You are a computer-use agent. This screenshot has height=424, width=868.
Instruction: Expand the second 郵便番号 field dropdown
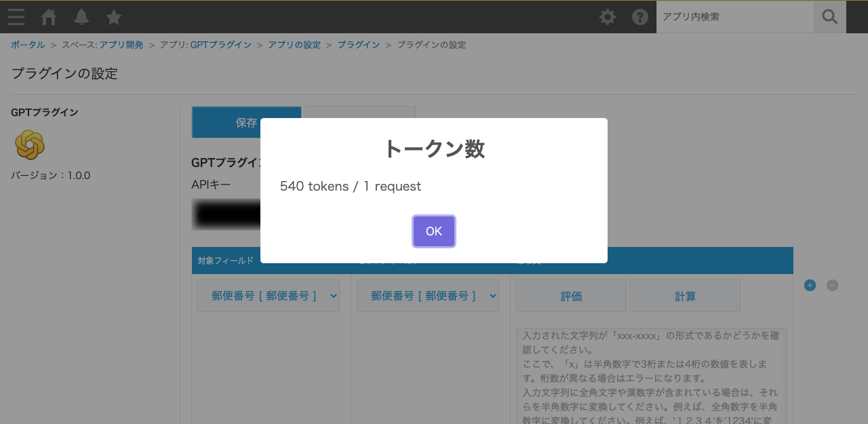point(427,296)
